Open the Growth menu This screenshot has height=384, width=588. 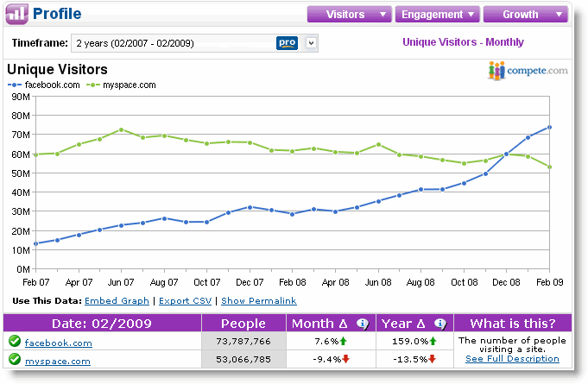click(x=525, y=14)
